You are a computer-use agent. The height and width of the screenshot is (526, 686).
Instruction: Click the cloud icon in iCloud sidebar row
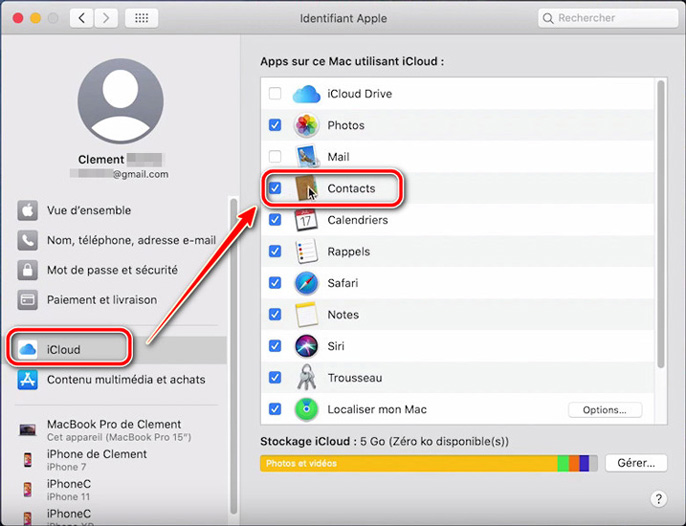[x=28, y=349]
